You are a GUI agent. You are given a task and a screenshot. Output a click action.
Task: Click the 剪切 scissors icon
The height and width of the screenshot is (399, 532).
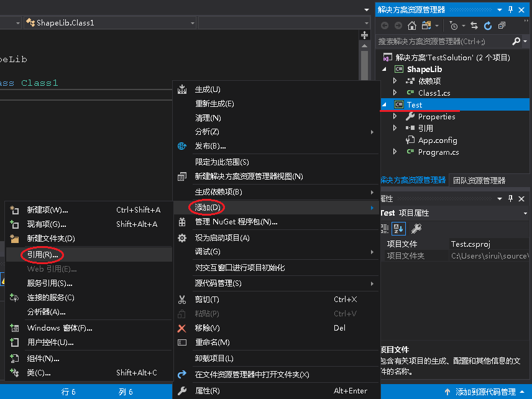point(182,300)
